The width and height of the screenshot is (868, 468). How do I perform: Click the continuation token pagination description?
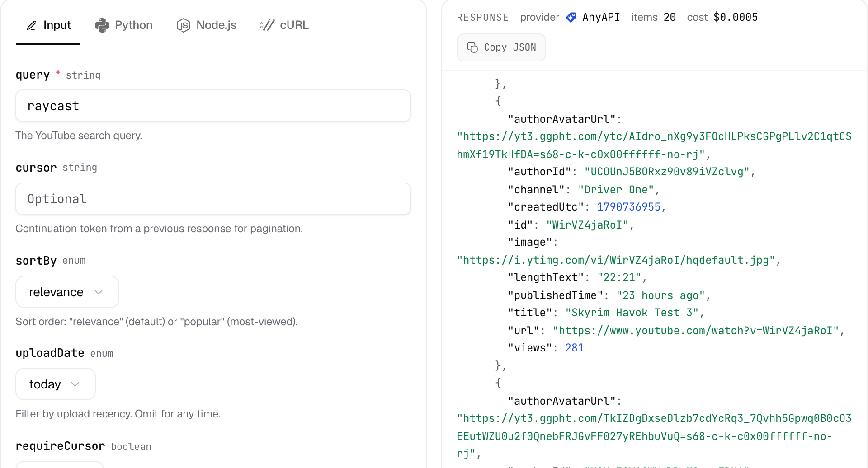[159, 229]
